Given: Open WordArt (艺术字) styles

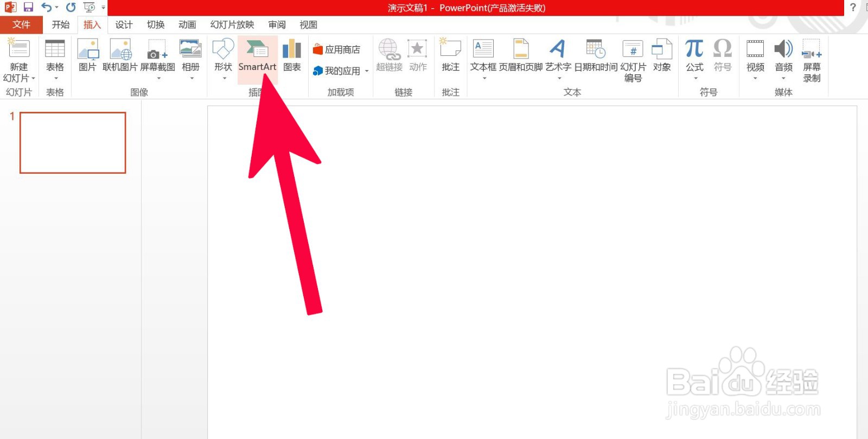Looking at the screenshot, I should [558, 49].
